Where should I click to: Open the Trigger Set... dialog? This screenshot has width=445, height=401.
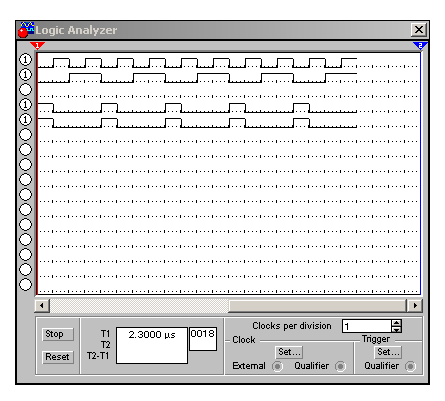388,352
